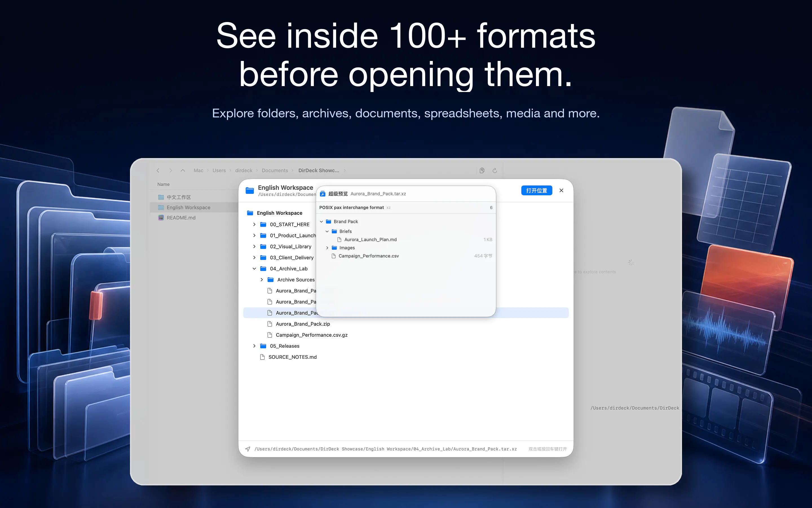812x508 pixels.
Task: Click the 03_Client_Delivery folder icon
Action: 263,258
